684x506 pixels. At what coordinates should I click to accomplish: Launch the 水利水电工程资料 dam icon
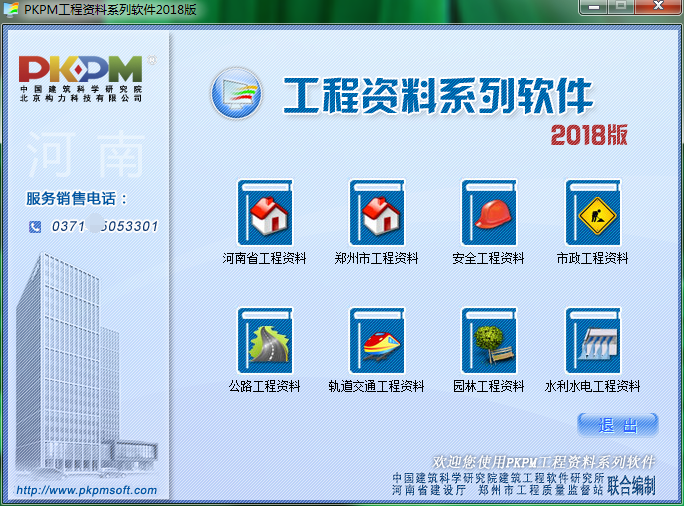tap(593, 341)
